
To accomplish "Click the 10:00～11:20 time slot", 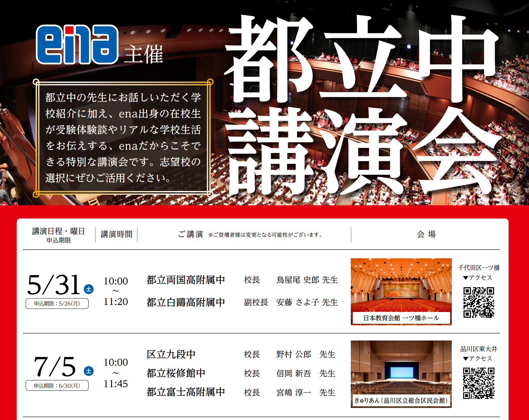I will [116, 291].
